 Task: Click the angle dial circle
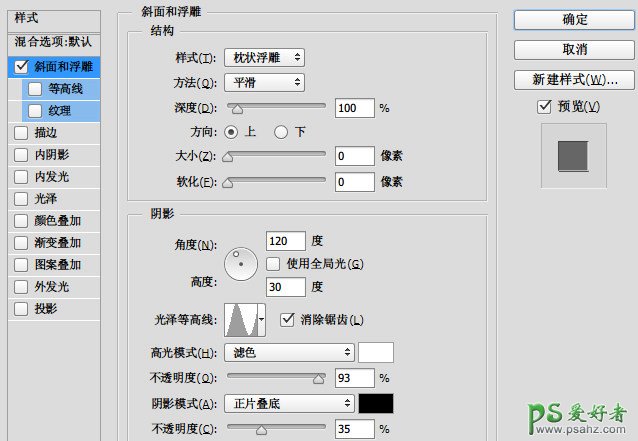(x=241, y=264)
